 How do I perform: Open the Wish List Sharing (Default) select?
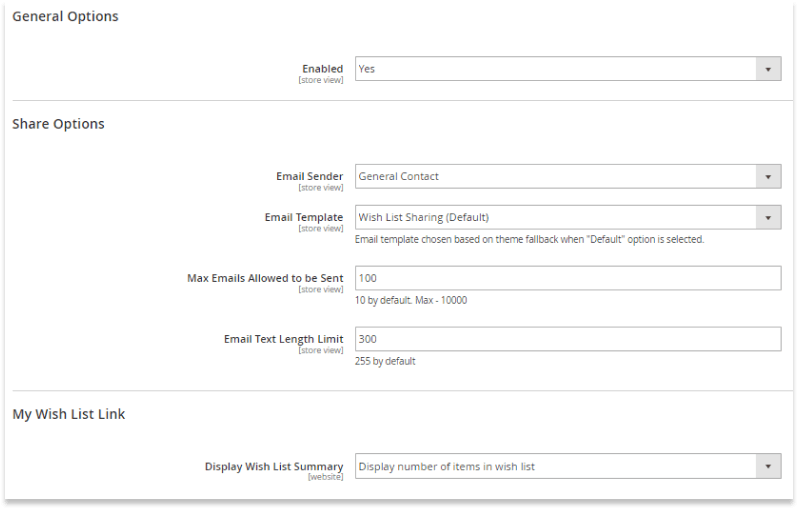pyautogui.click(x=568, y=217)
